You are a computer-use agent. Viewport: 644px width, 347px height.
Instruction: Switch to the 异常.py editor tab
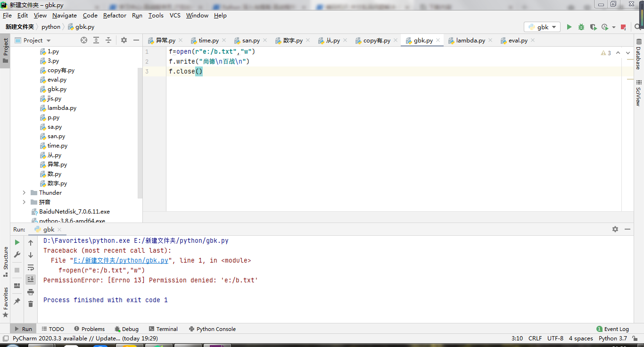pyautogui.click(x=165, y=41)
